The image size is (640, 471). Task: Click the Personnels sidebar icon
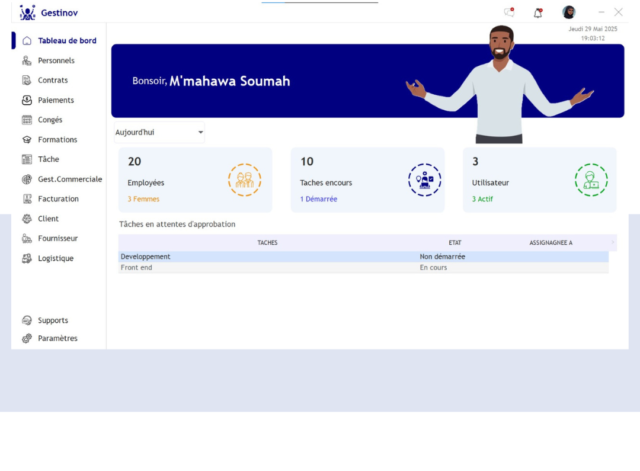tap(27, 60)
